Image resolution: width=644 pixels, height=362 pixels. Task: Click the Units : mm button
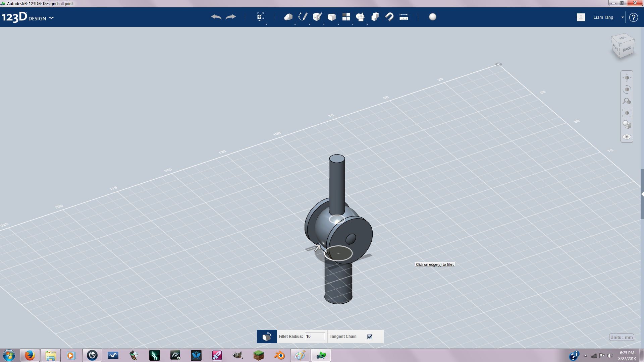[622, 337]
